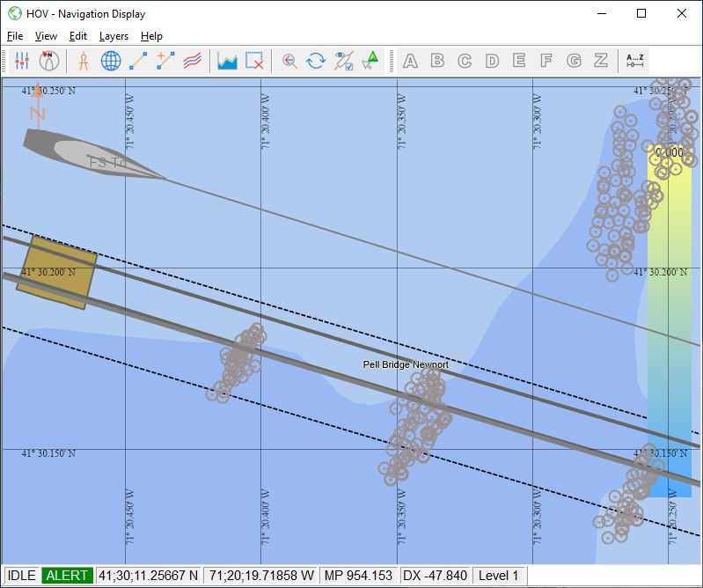Screen dimensions: 703x588
Task: Click the clear selection red X icon
Action: [x=254, y=61]
